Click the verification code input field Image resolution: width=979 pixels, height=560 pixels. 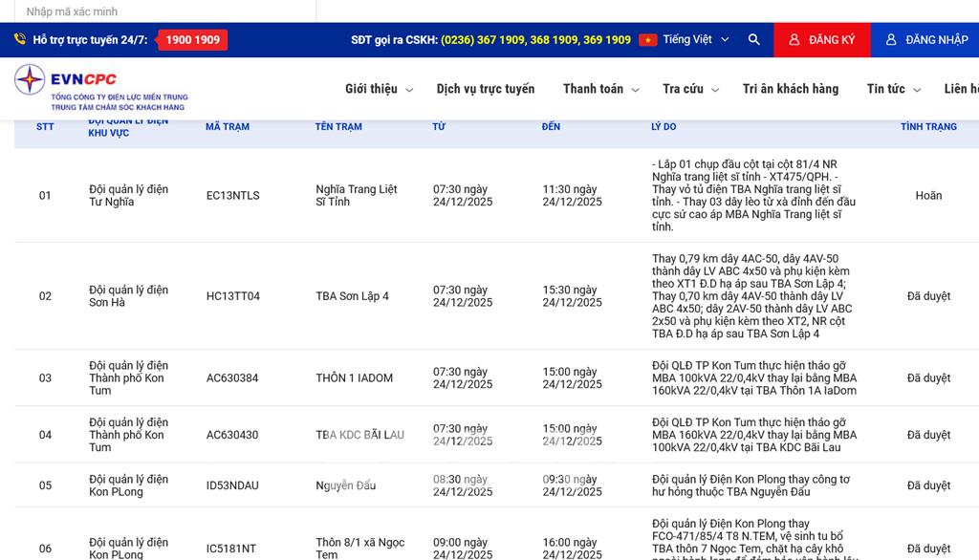pos(164,11)
